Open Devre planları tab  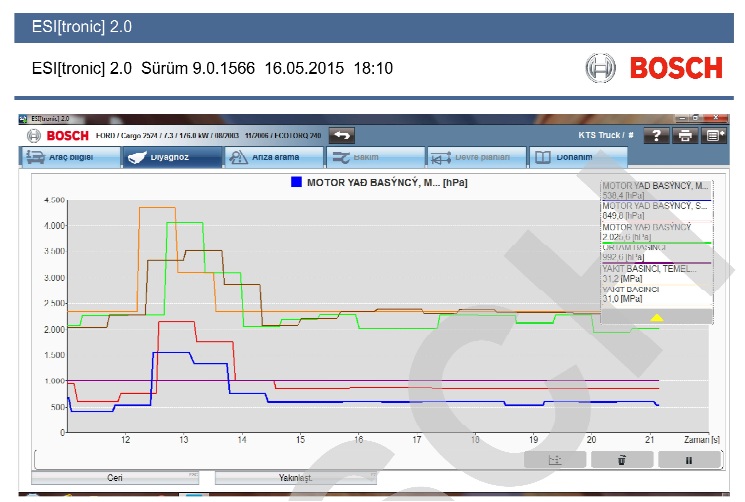[477, 157]
